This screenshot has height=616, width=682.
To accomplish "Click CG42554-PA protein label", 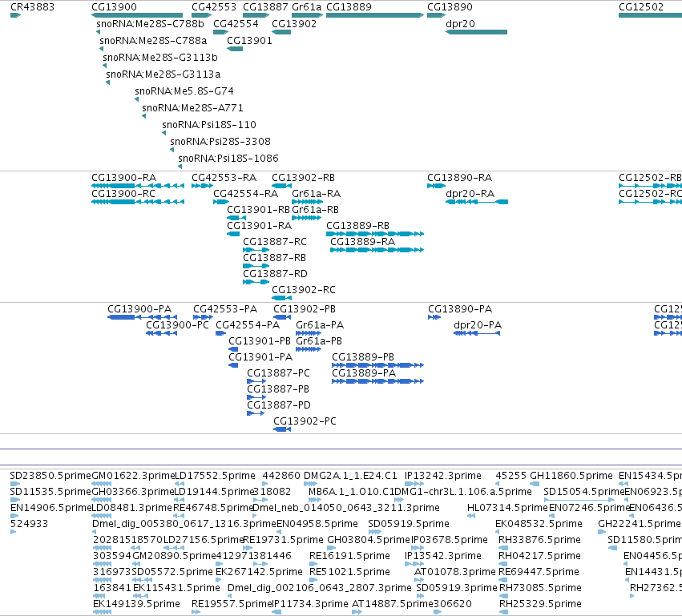I will (248, 325).
